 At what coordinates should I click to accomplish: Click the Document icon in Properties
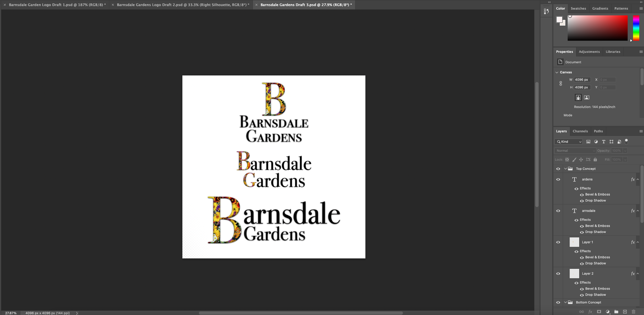560,62
